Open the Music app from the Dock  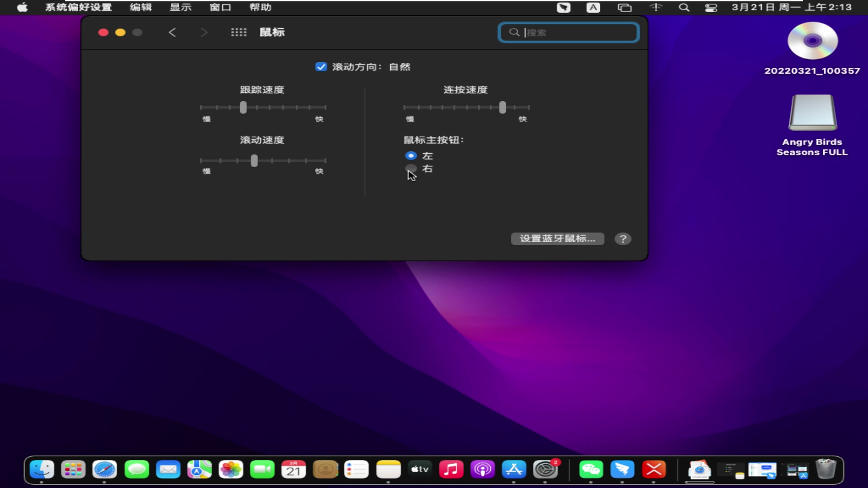(451, 469)
